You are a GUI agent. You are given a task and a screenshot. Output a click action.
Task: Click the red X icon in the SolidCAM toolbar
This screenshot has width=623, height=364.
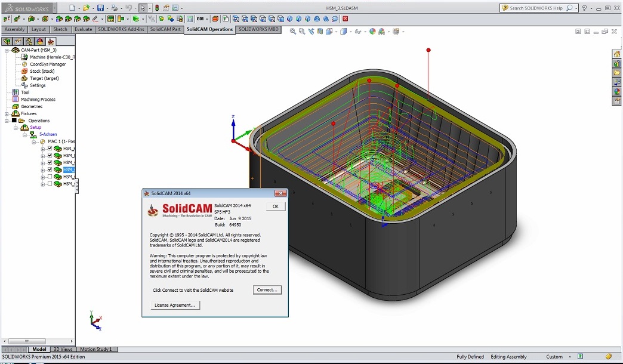point(346,18)
